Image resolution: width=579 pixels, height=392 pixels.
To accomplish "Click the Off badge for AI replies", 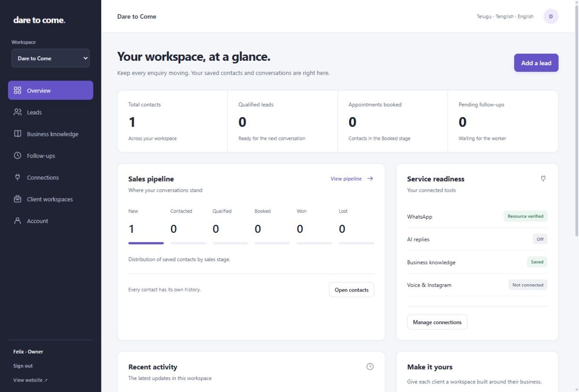I will [x=540, y=239].
